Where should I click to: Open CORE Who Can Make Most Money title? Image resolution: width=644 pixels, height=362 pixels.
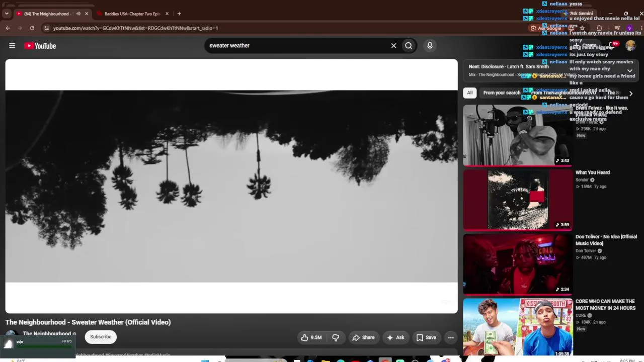pos(606,305)
